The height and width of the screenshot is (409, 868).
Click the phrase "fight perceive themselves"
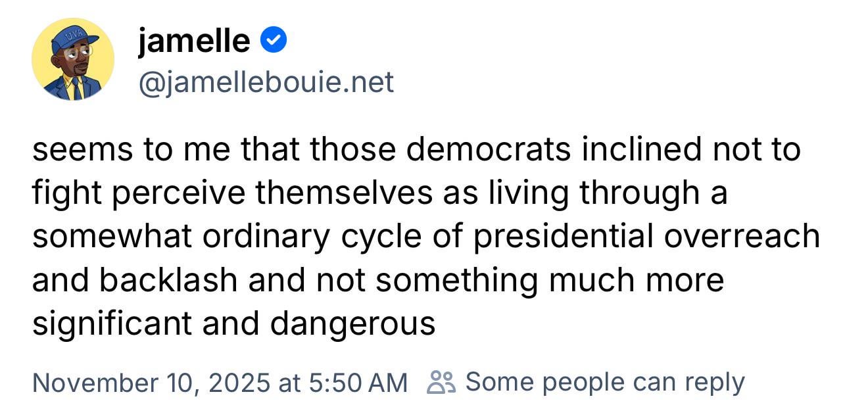tap(232, 193)
